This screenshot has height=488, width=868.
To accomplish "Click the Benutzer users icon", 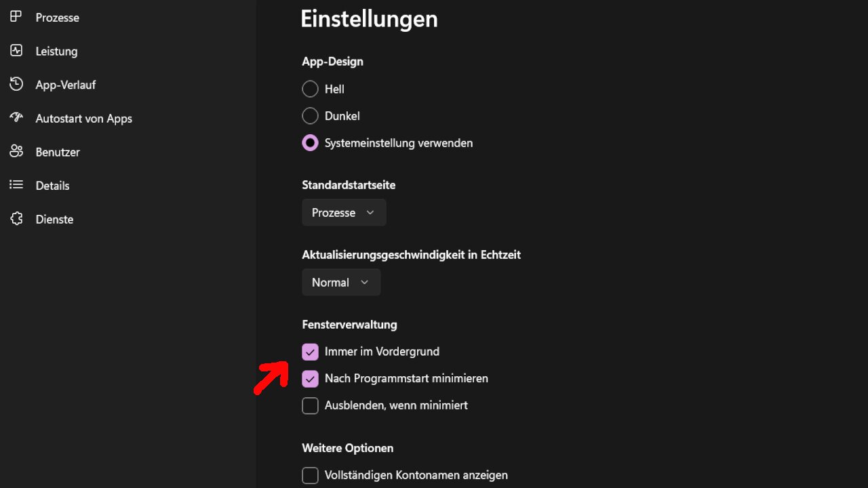I will click(16, 152).
